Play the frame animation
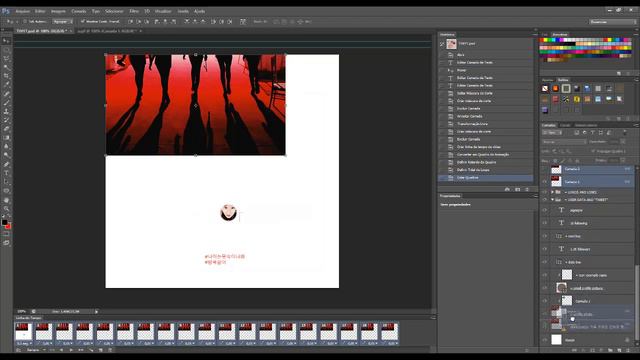The width and height of the screenshot is (640, 360). pyautogui.click(x=71, y=350)
